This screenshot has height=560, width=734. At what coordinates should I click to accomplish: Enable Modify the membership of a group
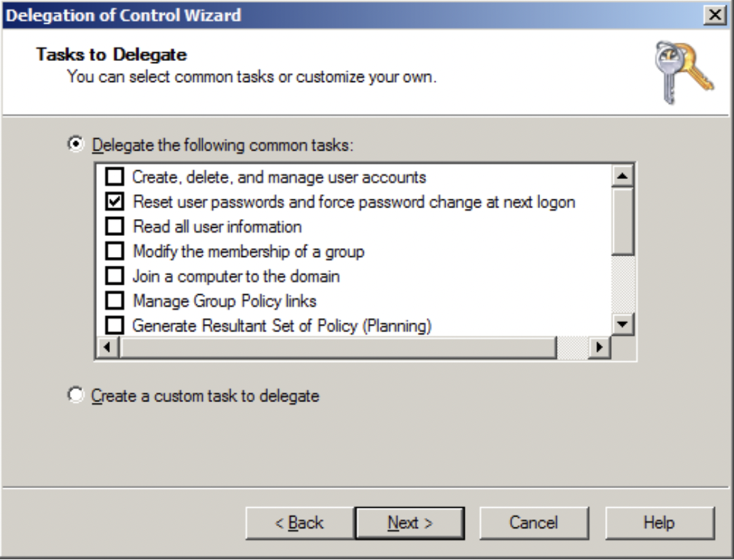[x=115, y=252]
